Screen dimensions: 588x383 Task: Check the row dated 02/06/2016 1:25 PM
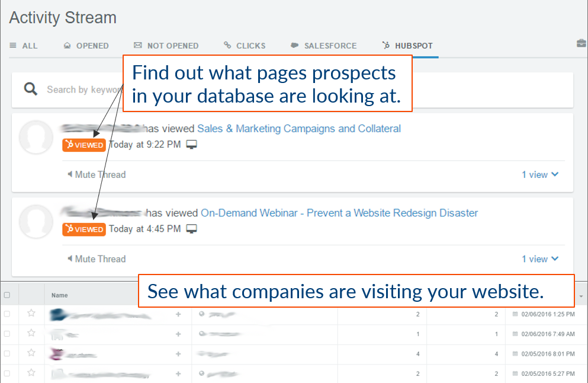(x=7, y=314)
